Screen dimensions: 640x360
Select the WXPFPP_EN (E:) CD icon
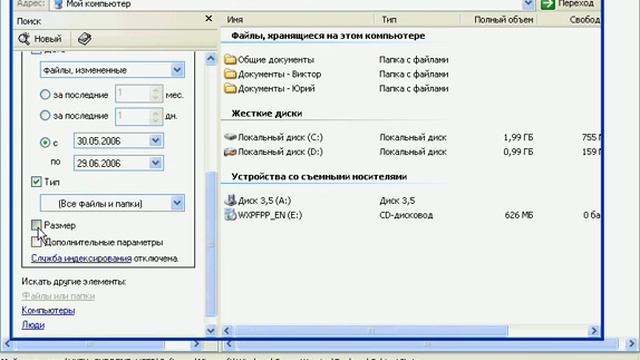tap(231, 215)
